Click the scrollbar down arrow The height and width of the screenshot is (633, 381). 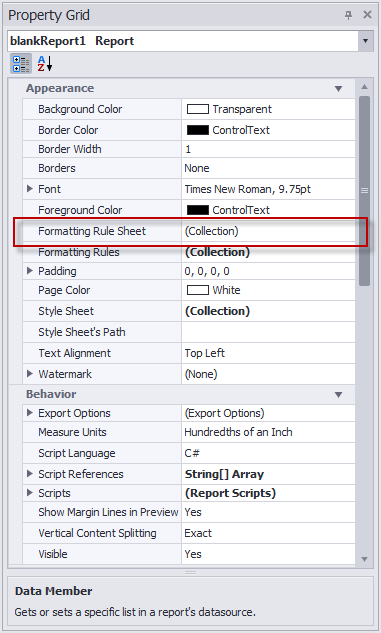click(x=364, y=559)
